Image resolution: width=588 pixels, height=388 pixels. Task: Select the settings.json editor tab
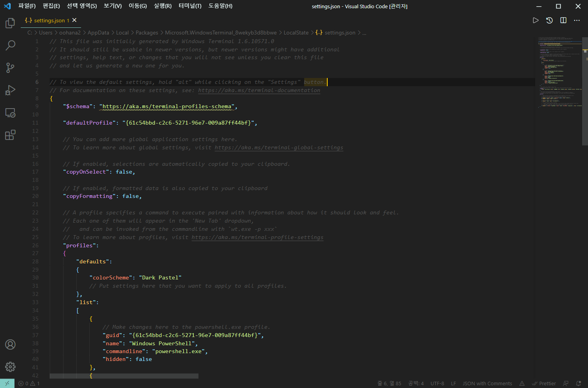tap(51, 20)
